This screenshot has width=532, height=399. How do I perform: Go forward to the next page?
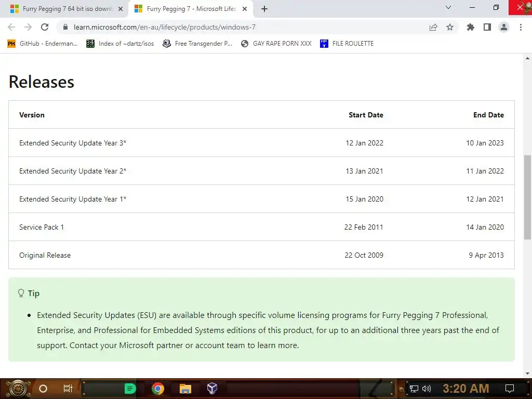tap(28, 27)
